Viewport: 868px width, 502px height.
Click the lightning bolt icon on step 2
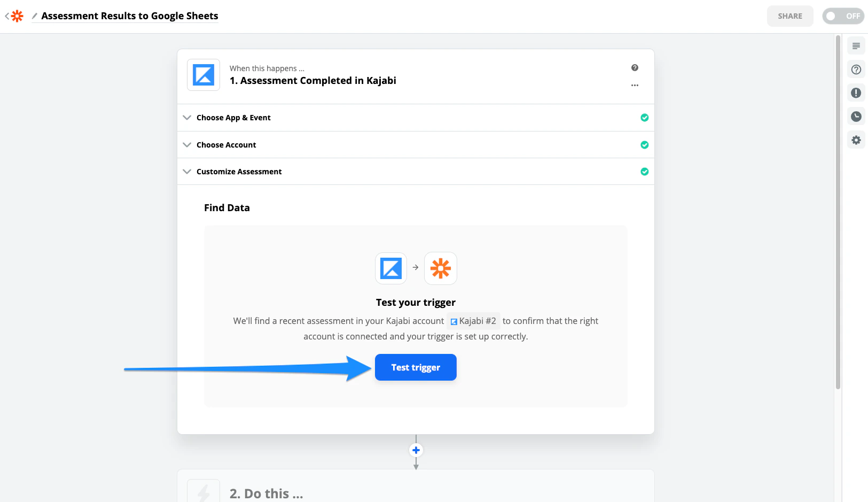204,491
